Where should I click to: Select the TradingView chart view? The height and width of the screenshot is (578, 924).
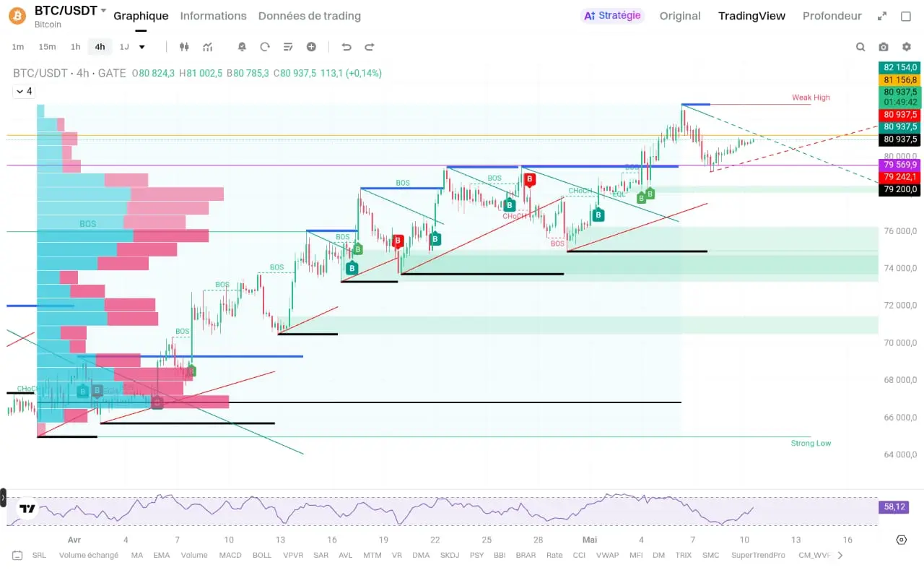751,16
